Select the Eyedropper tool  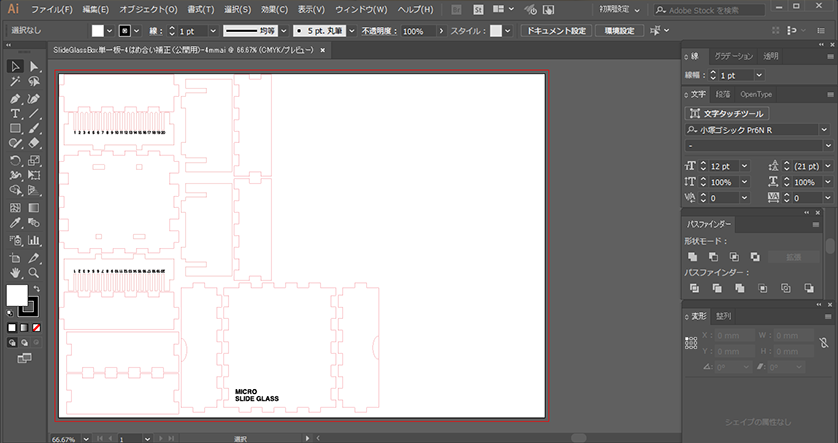15,224
